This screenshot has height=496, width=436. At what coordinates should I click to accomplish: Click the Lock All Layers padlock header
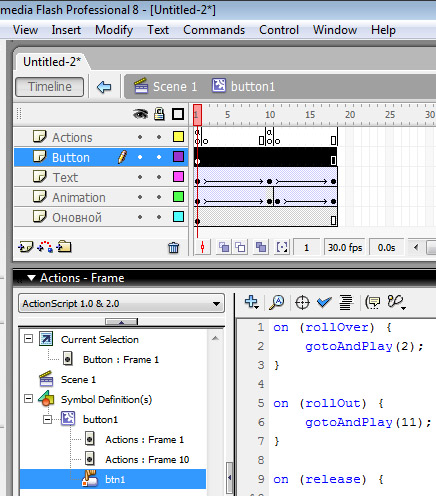[x=159, y=114]
